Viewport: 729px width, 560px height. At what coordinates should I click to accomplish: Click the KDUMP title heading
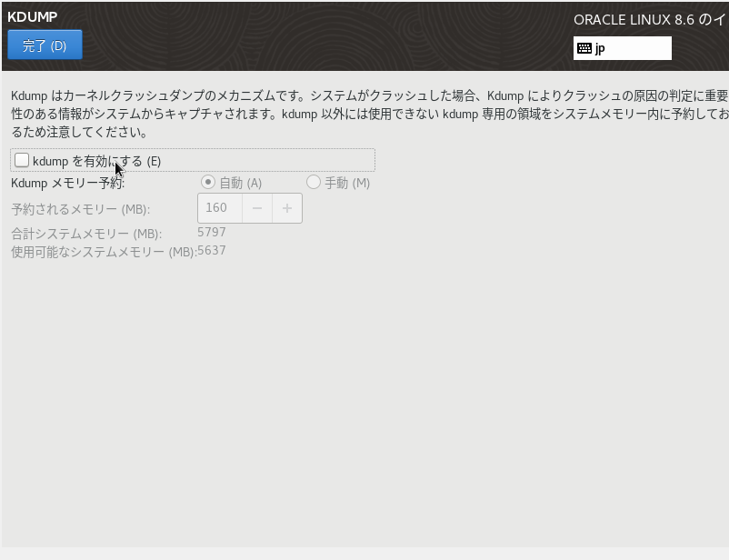[33, 16]
